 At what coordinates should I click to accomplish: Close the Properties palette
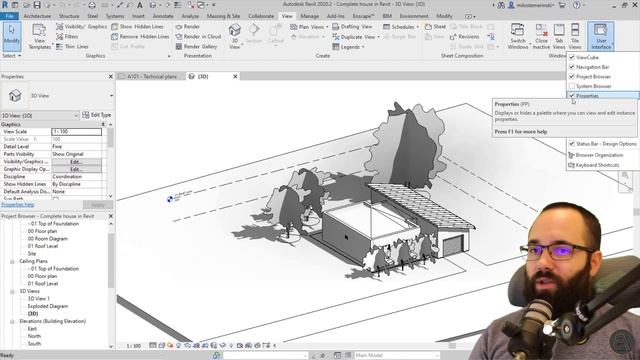pos(111,76)
